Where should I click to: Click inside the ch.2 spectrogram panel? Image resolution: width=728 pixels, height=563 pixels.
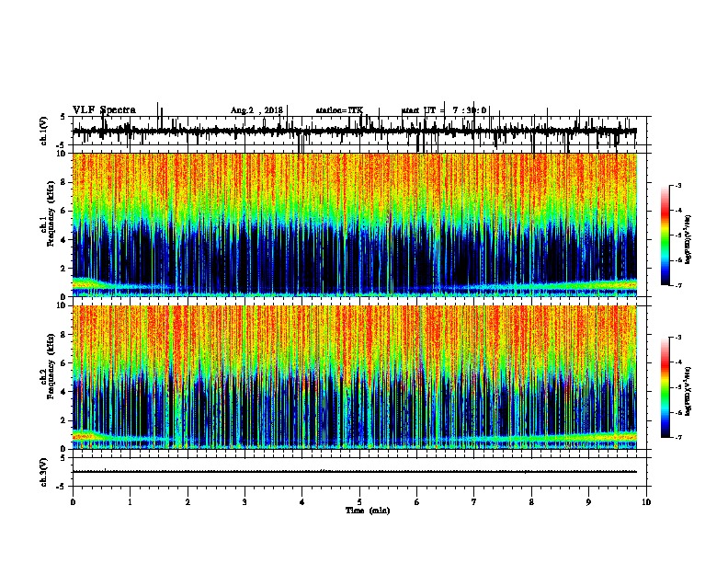[x=355, y=377]
